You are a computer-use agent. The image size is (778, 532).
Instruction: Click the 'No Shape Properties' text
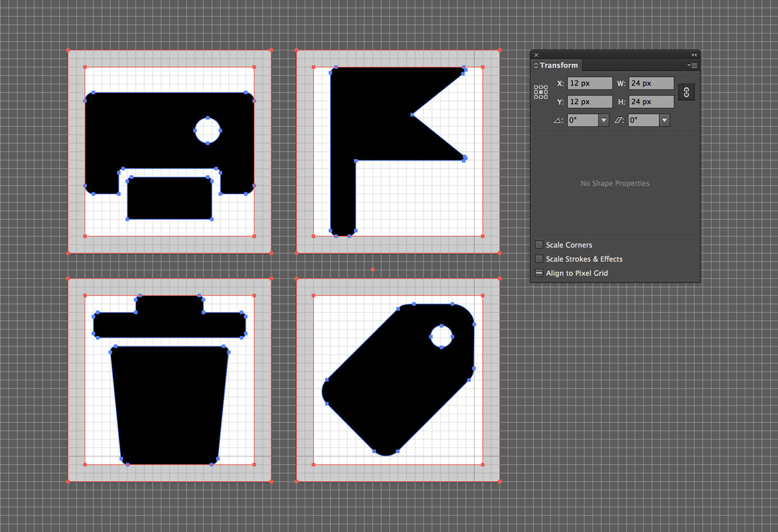coord(615,183)
